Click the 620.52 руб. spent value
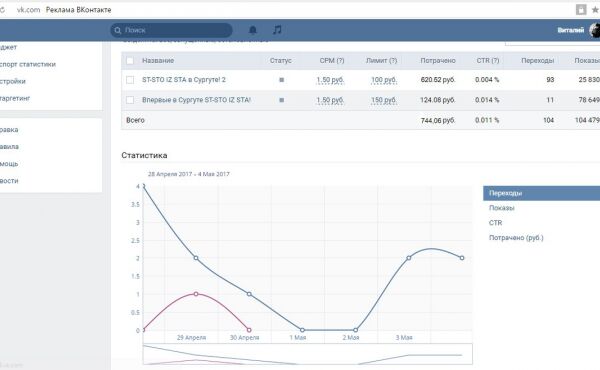Viewport: 600px width, 370px height. pos(438,80)
